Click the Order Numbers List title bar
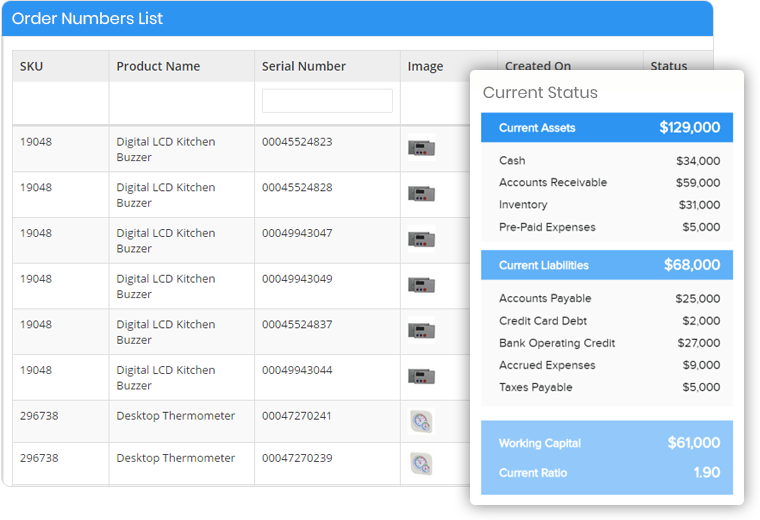Viewport: 760px width, 520px height. [357, 18]
